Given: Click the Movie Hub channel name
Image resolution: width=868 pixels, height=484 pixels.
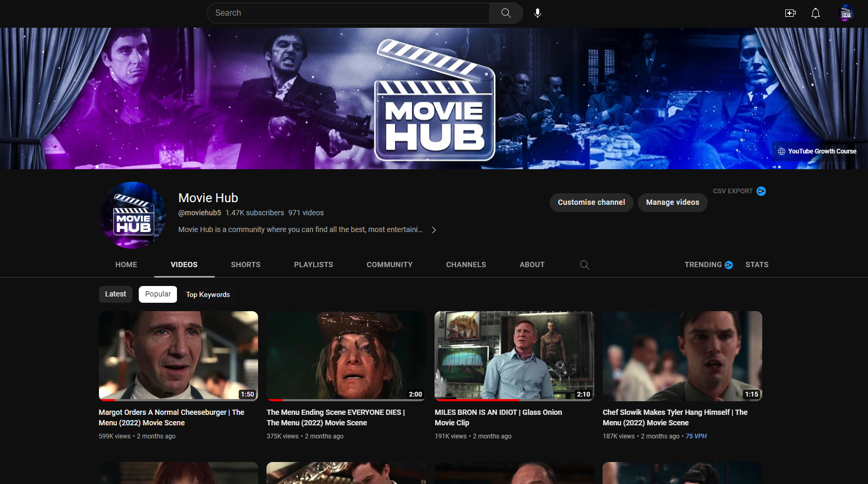Looking at the screenshot, I should (x=208, y=198).
